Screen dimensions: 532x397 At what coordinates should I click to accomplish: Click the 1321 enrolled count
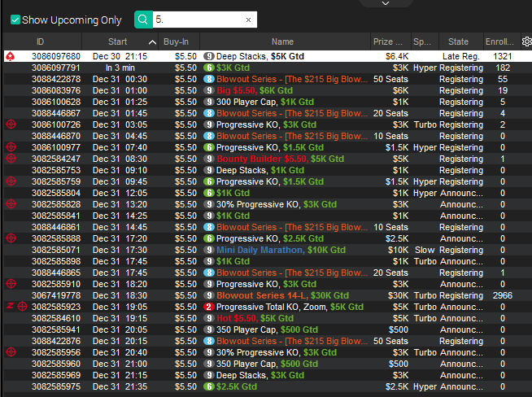[x=503, y=56]
